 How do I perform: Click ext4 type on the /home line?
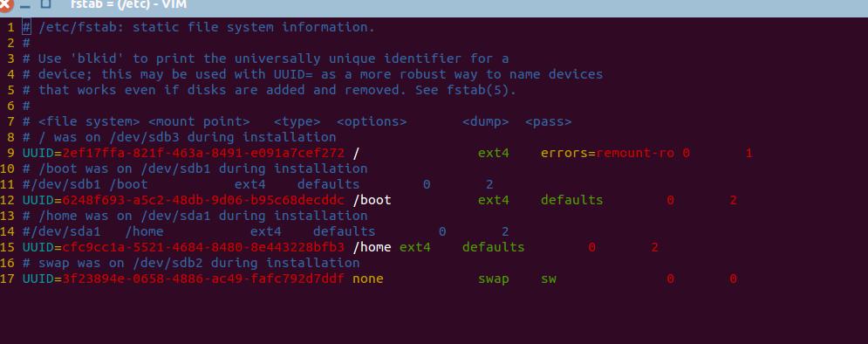pyautogui.click(x=414, y=247)
